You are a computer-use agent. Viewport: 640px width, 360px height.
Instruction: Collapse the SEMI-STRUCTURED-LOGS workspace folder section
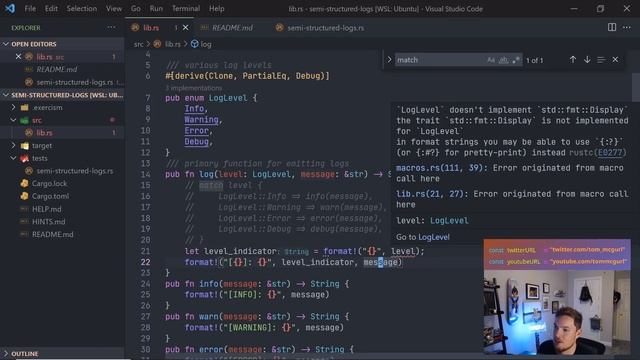coord(62,95)
